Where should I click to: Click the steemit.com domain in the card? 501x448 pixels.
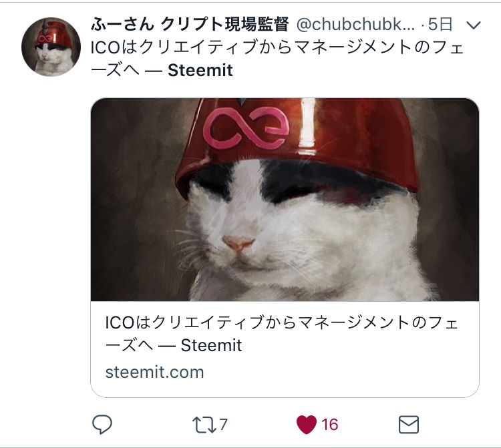click(x=155, y=373)
